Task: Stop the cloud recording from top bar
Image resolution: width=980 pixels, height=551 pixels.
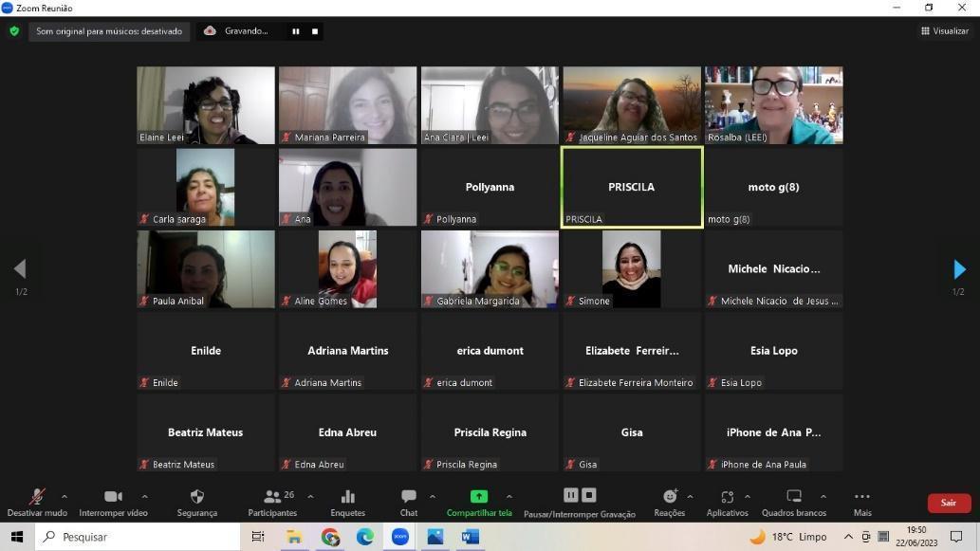Action: [315, 31]
